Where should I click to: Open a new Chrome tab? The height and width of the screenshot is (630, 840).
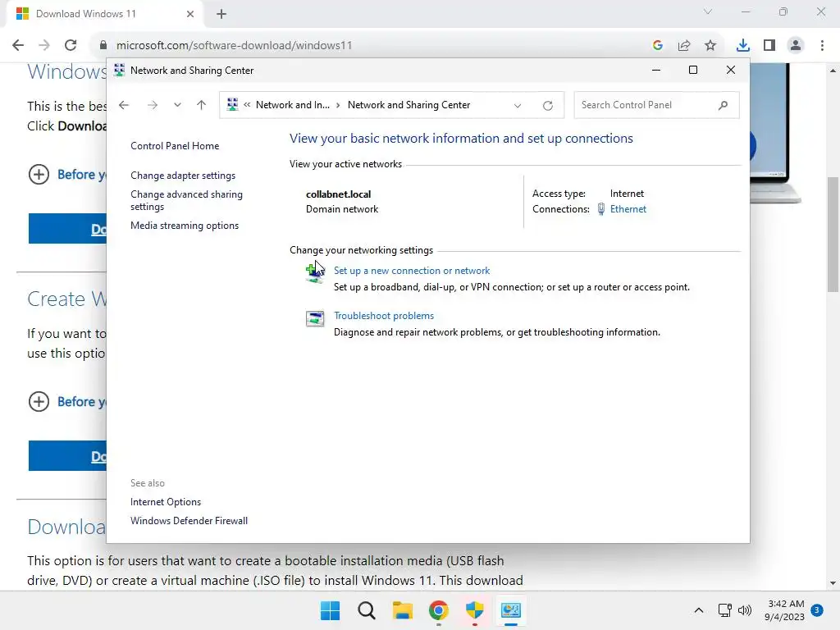(221, 14)
